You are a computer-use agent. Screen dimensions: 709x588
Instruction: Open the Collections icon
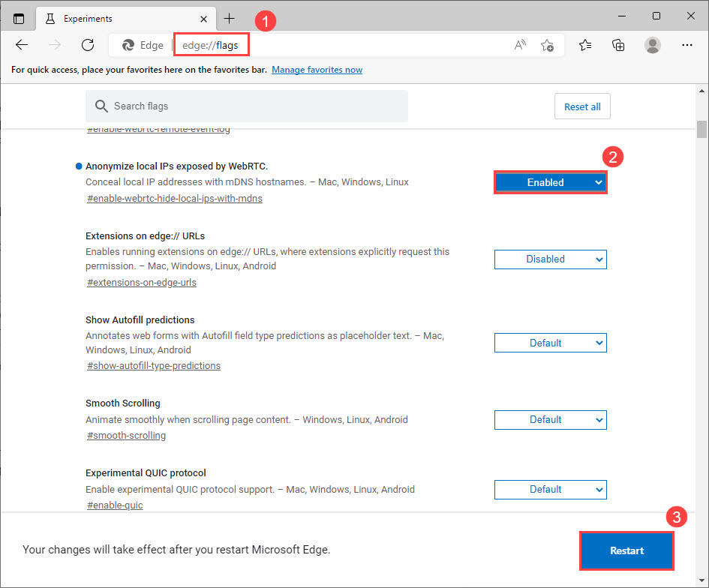(618, 45)
